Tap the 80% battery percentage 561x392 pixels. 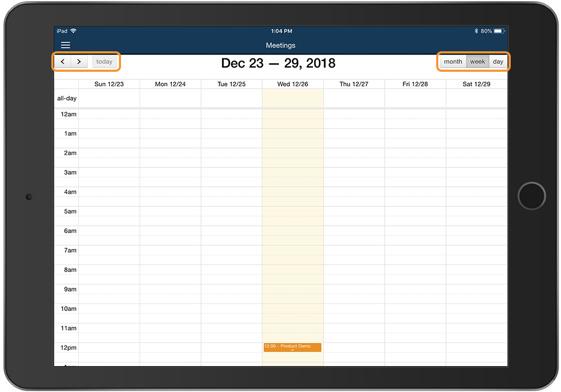tap(486, 31)
